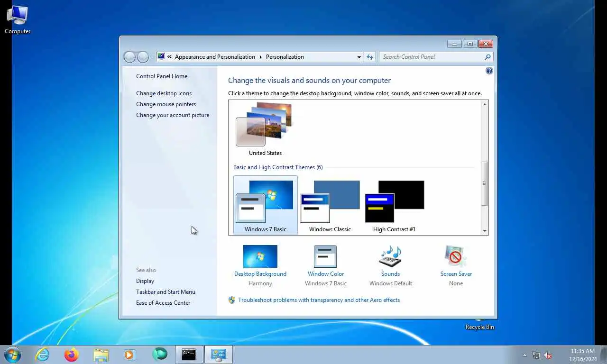
Task: Click the Back navigation arrow
Action: click(129, 57)
